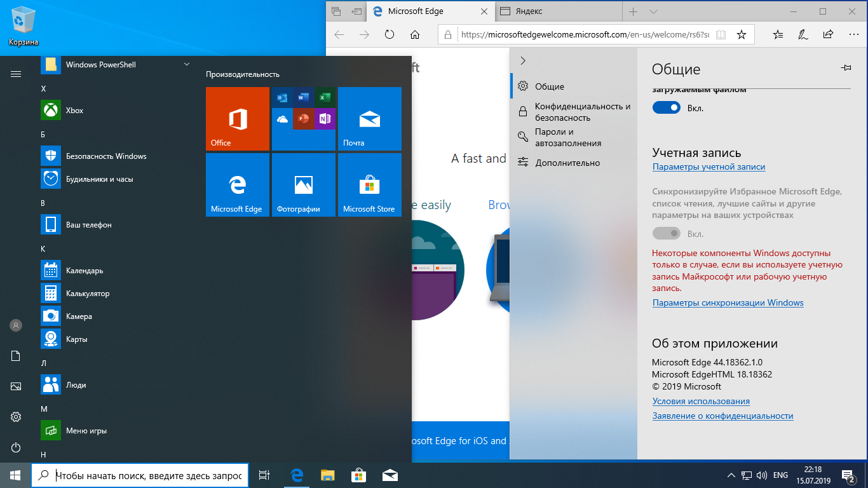
Task: Click Edge add notes pen icon
Action: click(803, 34)
